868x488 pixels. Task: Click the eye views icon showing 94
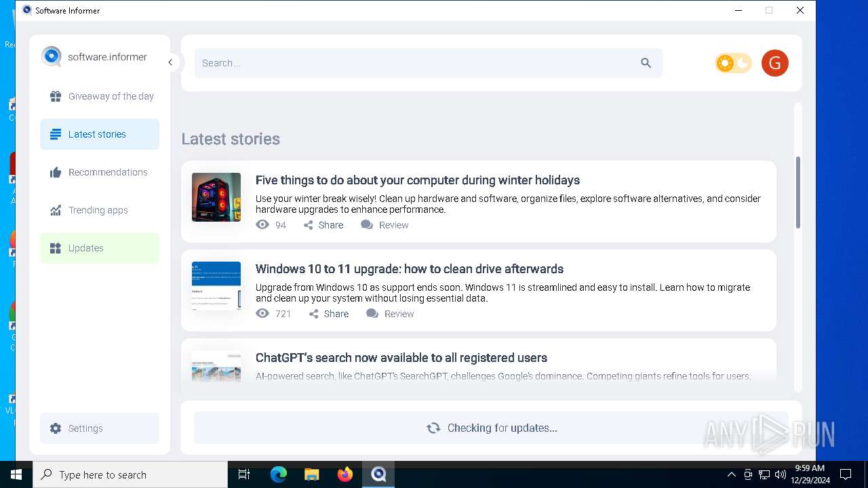pyautogui.click(x=262, y=224)
